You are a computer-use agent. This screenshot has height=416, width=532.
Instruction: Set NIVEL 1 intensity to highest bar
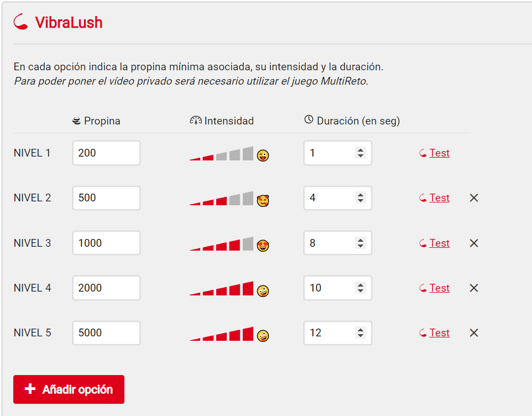pyautogui.click(x=248, y=153)
